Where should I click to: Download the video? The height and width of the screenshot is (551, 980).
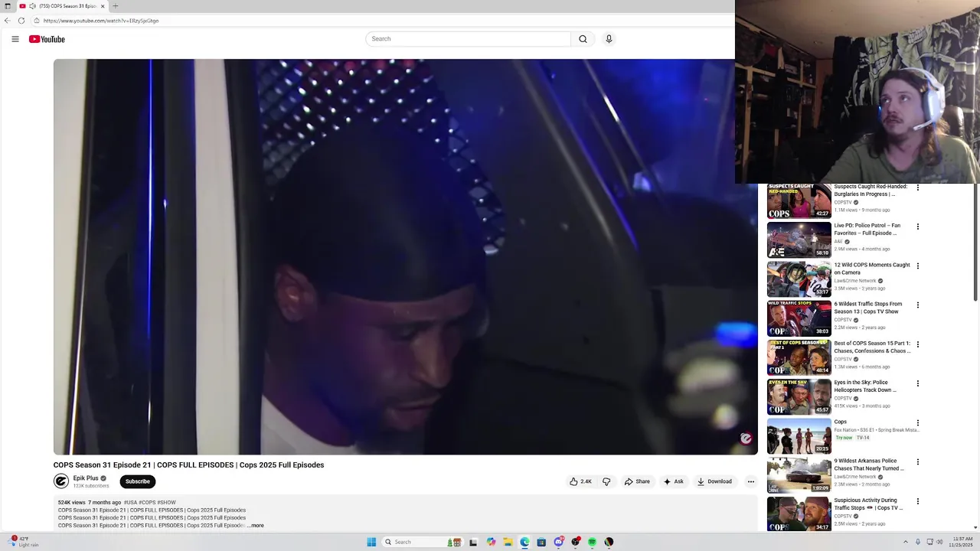pos(714,481)
